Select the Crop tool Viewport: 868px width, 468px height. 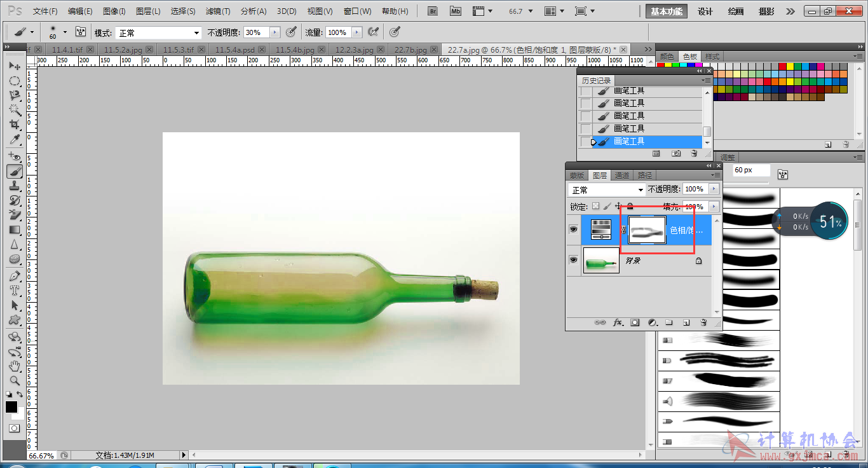click(15, 125)
